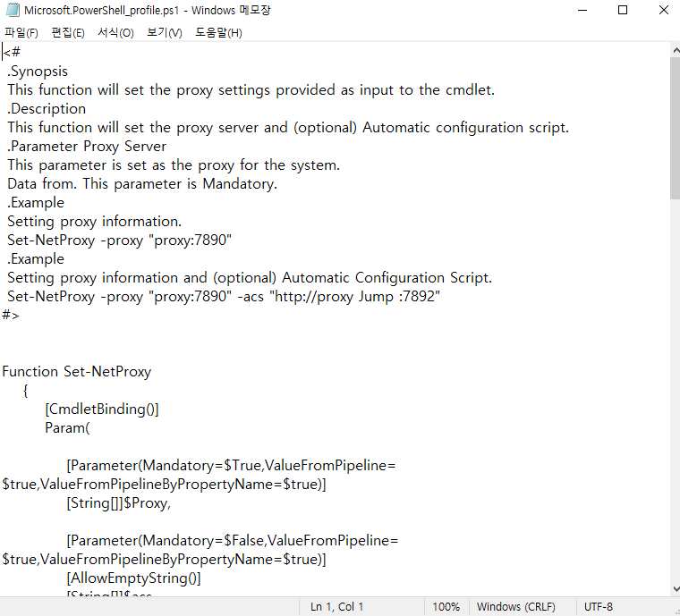
Task: Minimize the Notepad window
Action: click(x=582, y=10)
